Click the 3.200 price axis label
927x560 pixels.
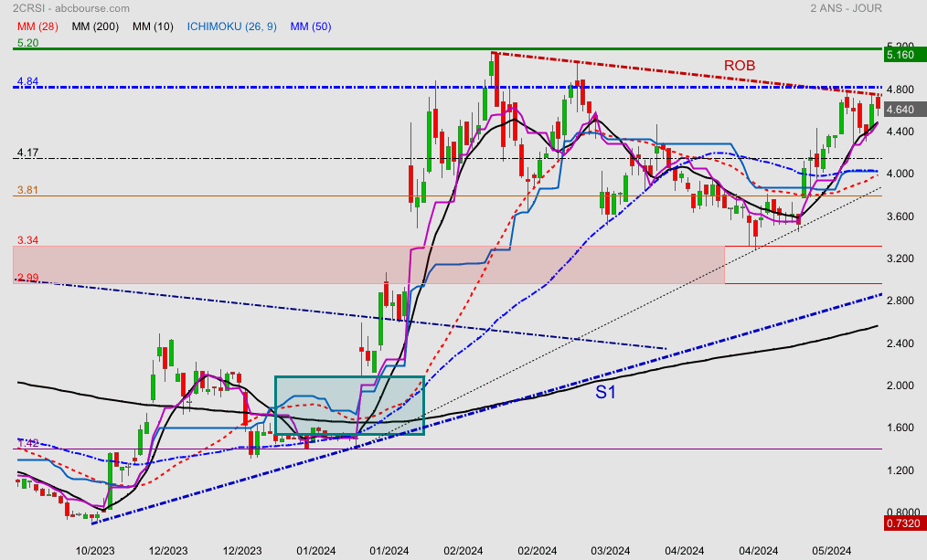pyautogui.click(x=900, y=259)
